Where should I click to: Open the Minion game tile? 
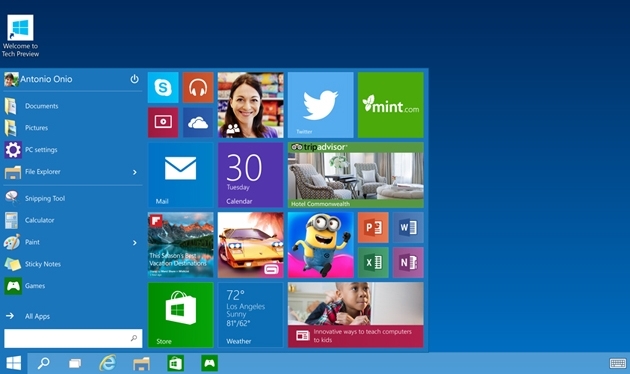point(321,245)
